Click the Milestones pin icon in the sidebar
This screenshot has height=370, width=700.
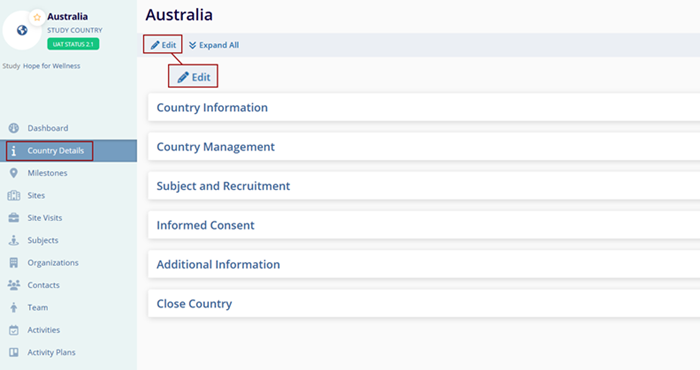(x=14, y=173)
